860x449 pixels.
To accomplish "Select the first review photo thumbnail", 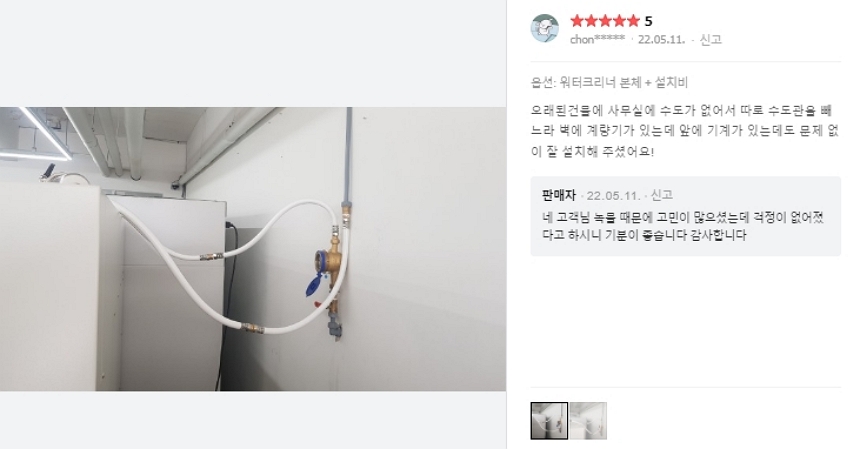I will tap(549, 420).
